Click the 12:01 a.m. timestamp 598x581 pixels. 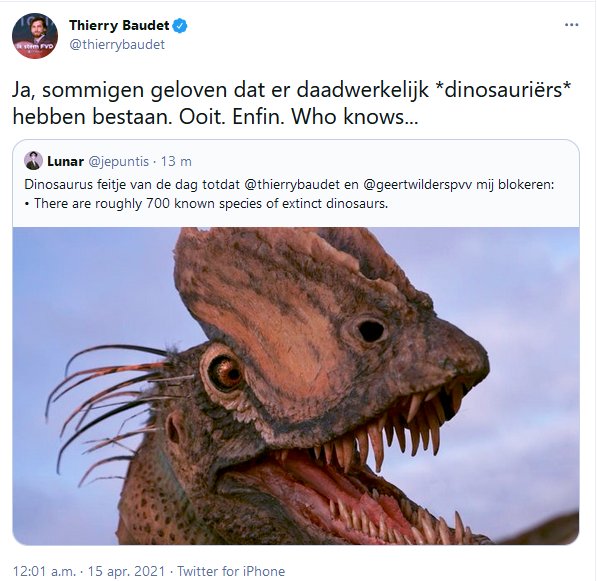[x=44, y=571]
